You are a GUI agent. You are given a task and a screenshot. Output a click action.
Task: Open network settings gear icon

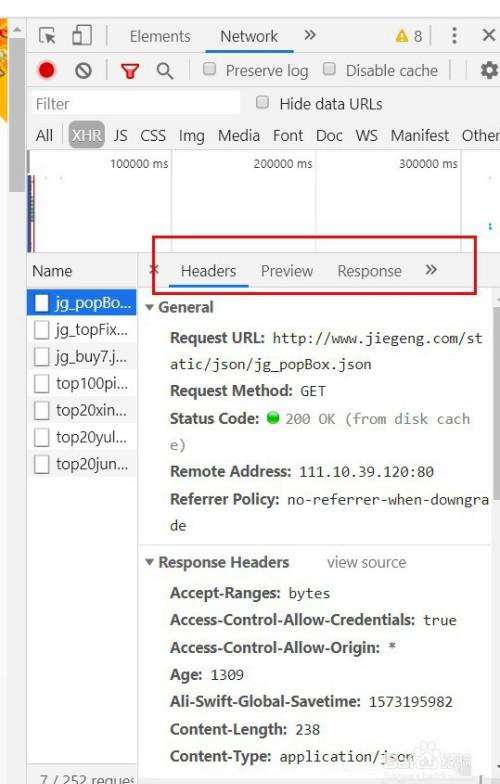coord(490,70)
